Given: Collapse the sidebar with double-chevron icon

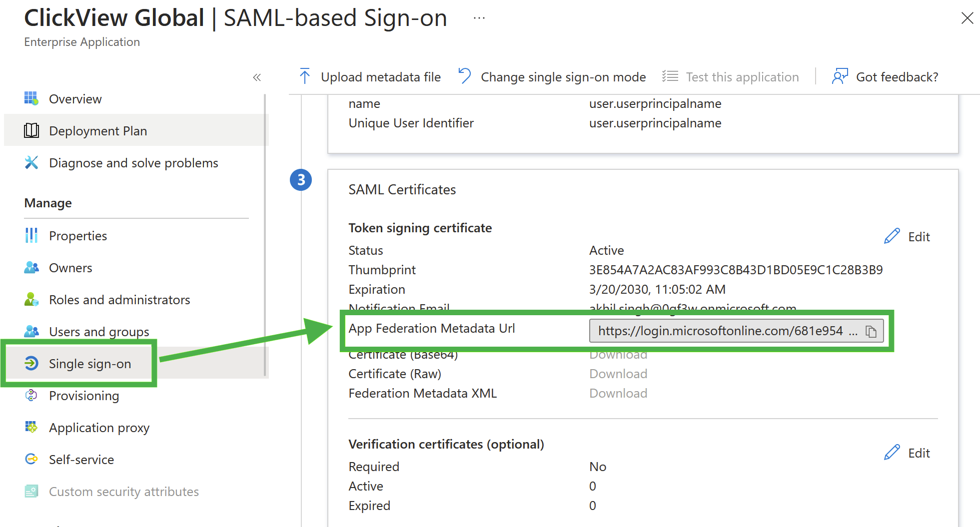Looking at the screenshot, I should (x=257, y=77).
